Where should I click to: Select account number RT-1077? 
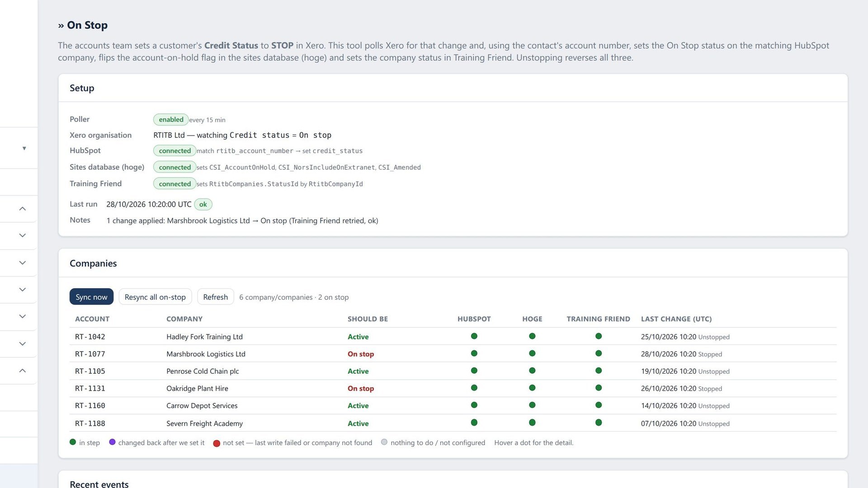(x=90, y=354)
